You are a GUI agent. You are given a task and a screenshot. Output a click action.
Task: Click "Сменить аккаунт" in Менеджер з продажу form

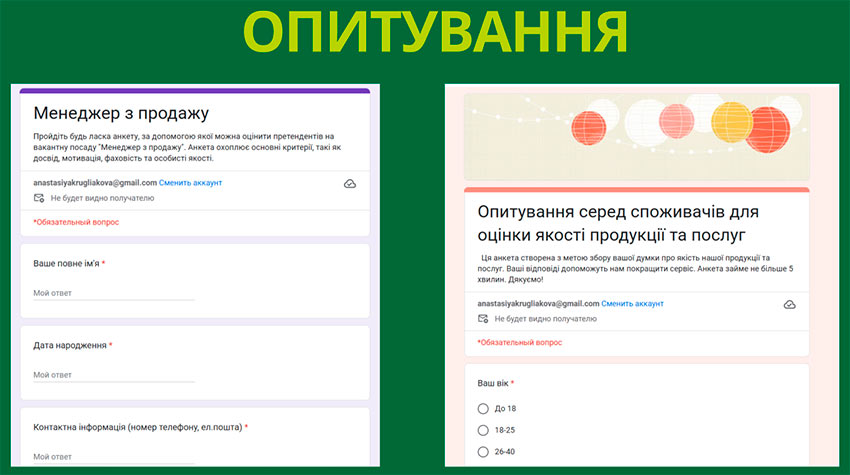[x=190, y=183]
